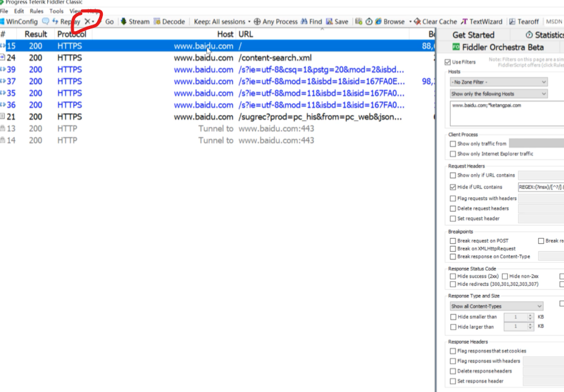Open the Tools menu
This screenshot has height=392, width=564.
click(x=56, y=11)
